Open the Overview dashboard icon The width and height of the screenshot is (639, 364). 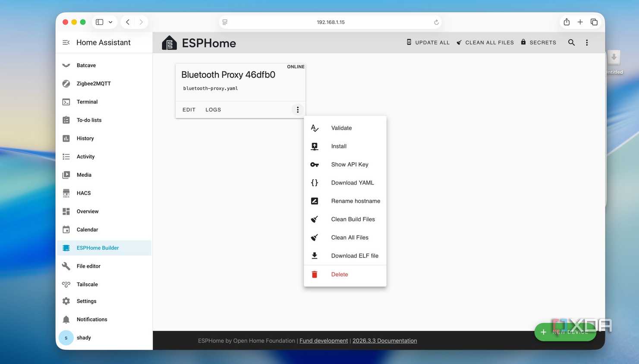pos(66,211)
